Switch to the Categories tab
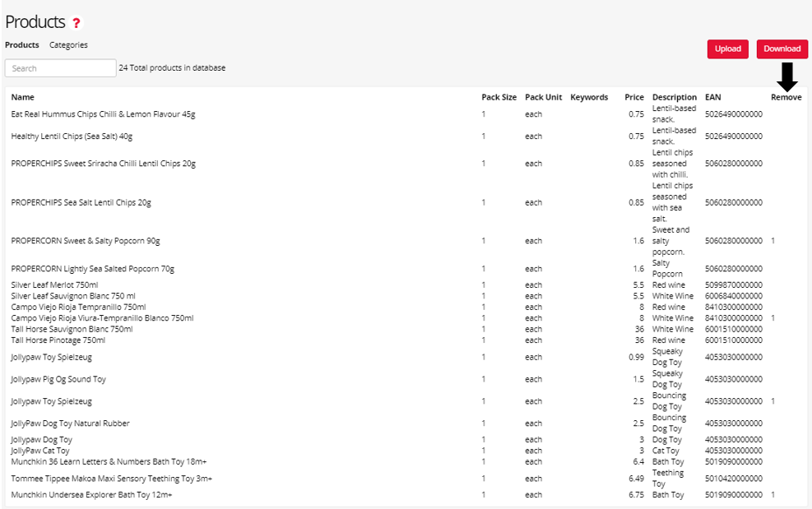Screen dimensions: 812x509 tap(68, 45)
